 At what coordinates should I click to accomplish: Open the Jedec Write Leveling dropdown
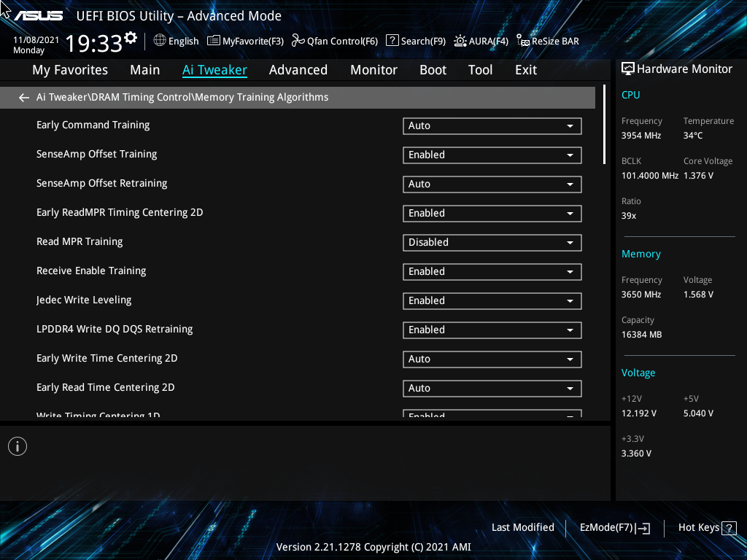click(x=492, y=301)
